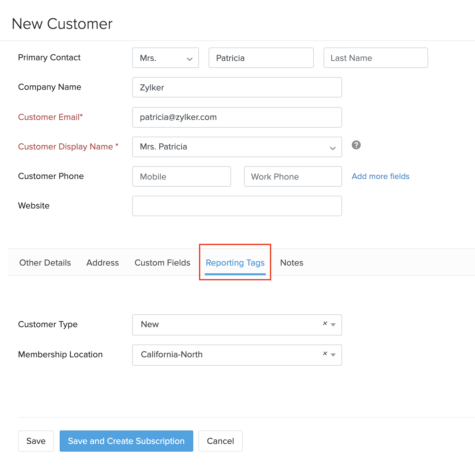Clear the Membership Location selection

(x=324, y=353)
